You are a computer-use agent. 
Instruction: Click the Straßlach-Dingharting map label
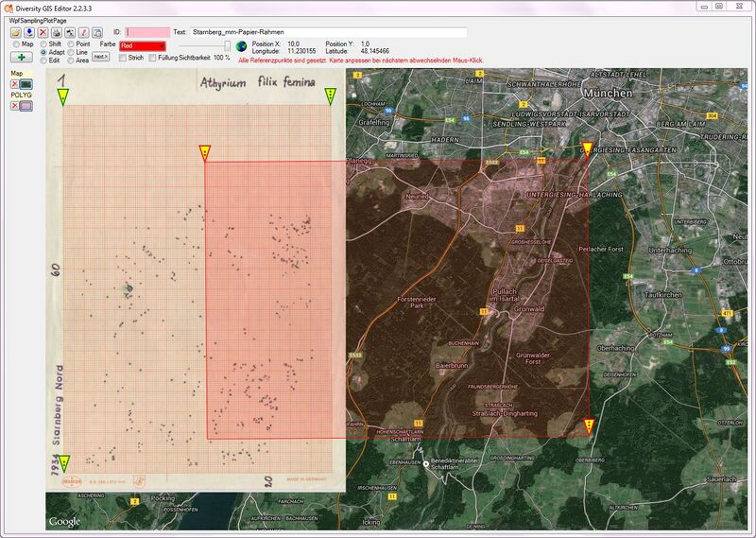pos(505,413)
